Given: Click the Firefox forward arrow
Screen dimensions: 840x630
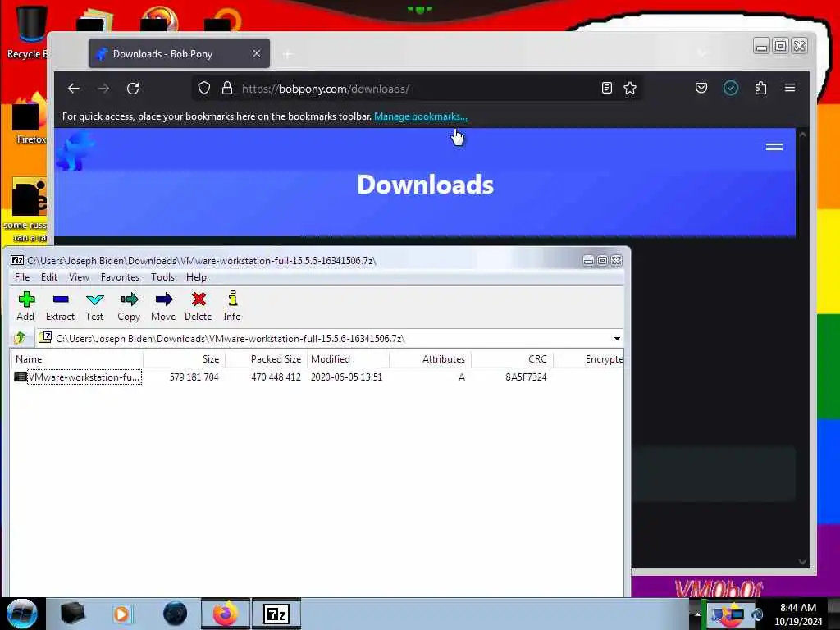Looking at the screenshot, I should click(x=103, y=89).
